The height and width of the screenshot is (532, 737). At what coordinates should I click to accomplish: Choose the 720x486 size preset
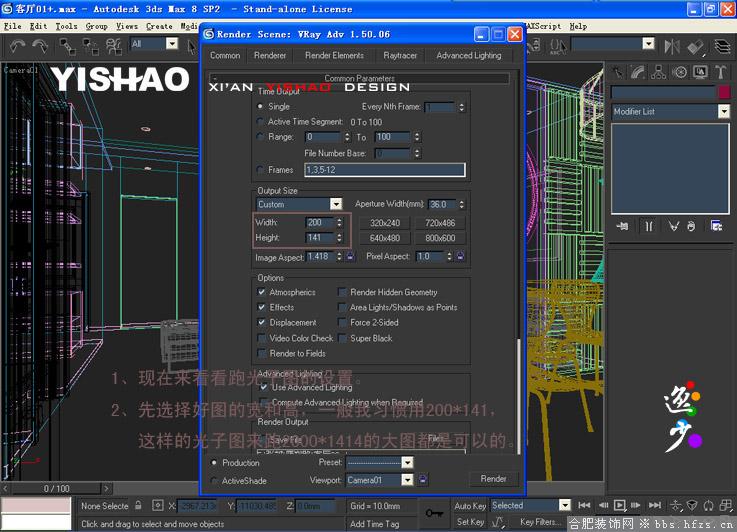[x=440, y=223]
